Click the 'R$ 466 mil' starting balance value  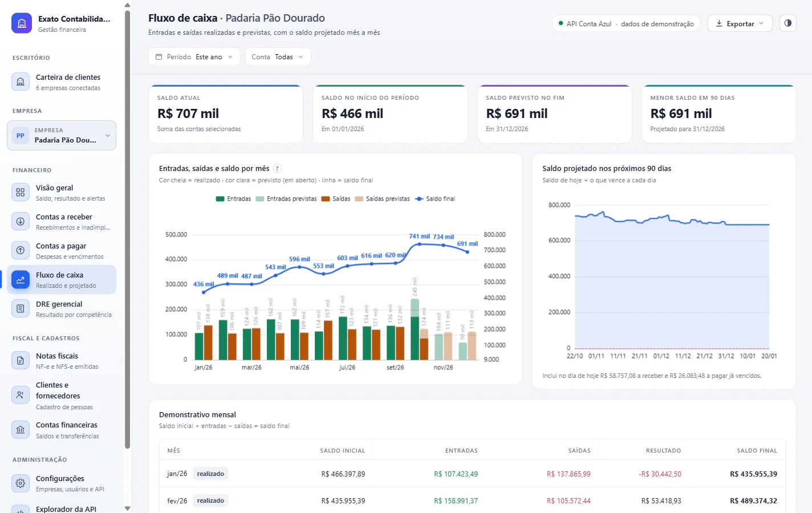pyautogui.click(x=352, y=113)
